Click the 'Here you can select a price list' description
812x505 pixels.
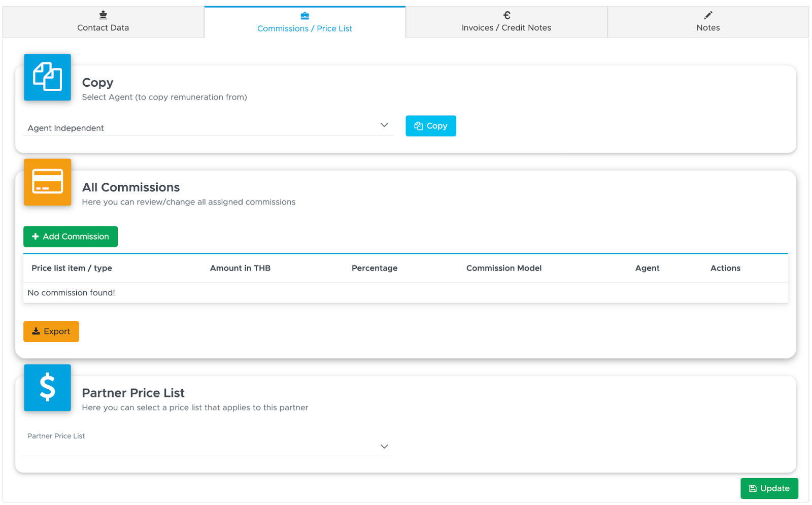pyautogui.click(x=195, y=408)
